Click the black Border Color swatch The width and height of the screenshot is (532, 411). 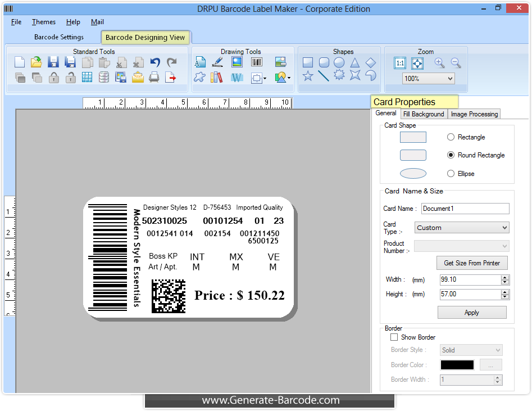[x=456, y=364]
